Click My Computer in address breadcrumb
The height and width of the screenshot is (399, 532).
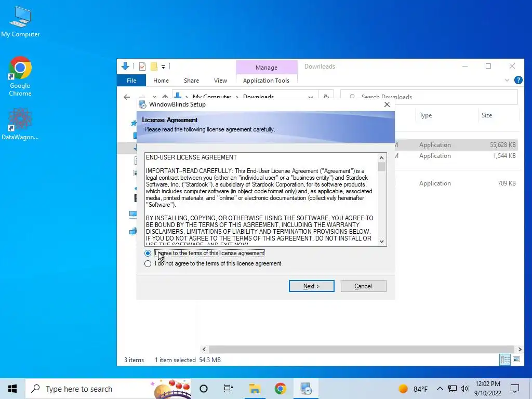212,97
